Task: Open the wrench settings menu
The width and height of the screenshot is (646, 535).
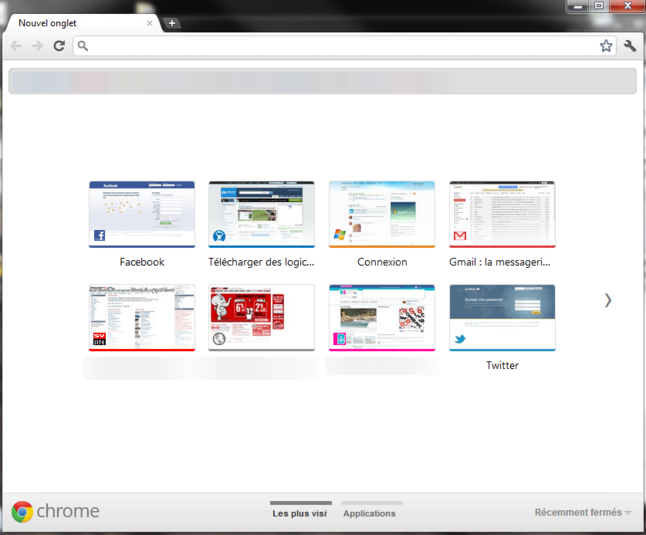Action: [630, 46]
